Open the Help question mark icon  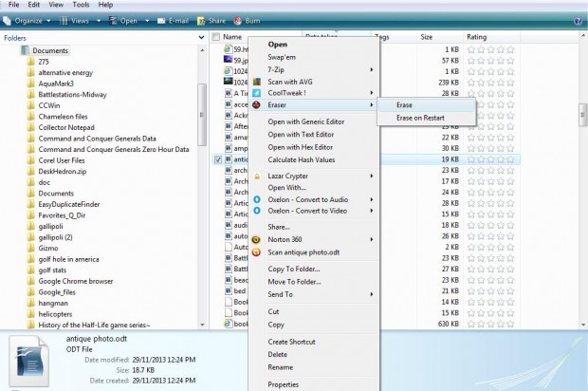pyautogui.click(x=578, y=21)
